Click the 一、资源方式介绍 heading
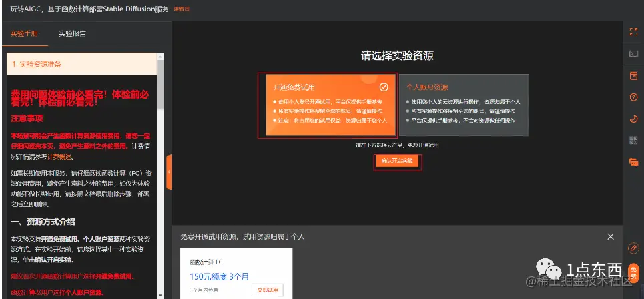The width and height of the screenshot is (644, 299). tap(43, 222)
